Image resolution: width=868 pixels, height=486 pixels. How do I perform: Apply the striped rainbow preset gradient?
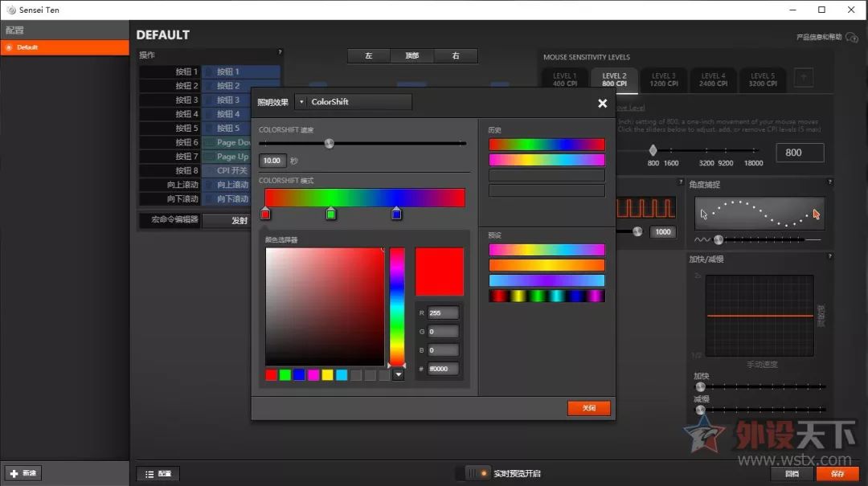[547, 296]
